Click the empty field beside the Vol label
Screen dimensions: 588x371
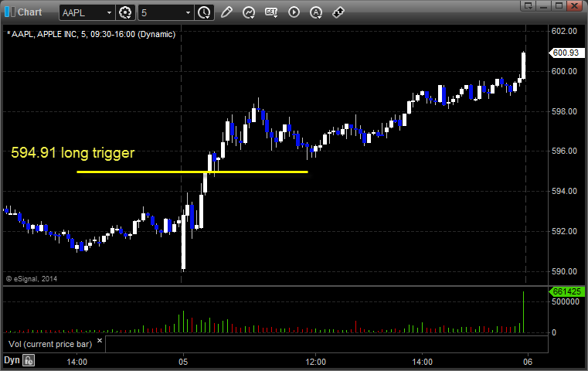coord(326,344)
